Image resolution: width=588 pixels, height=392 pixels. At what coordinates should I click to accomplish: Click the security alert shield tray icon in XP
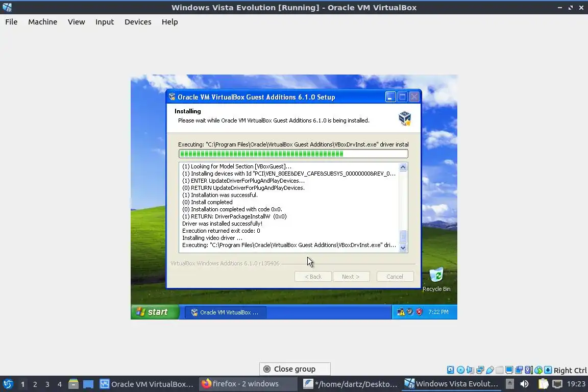coord(419,312)
